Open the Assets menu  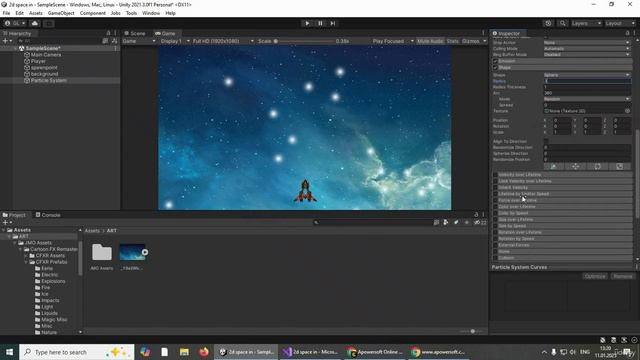tap(36, 13)
